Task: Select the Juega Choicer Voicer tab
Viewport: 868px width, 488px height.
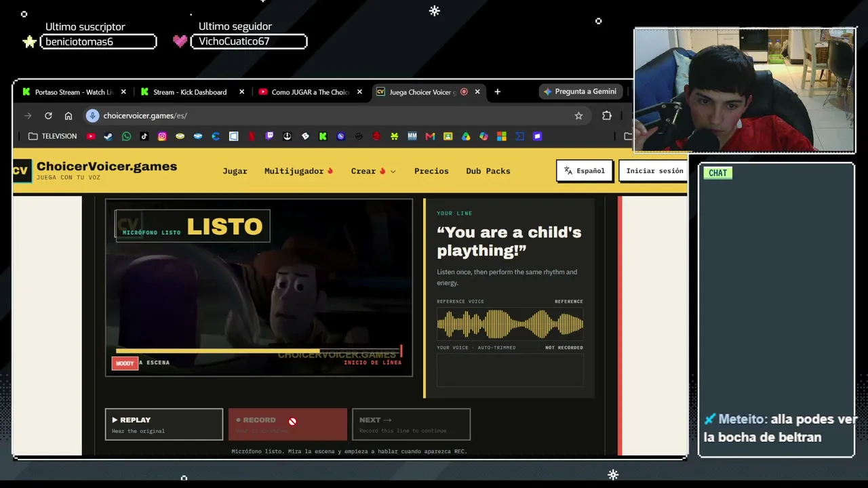Action: tap(429, 91)
